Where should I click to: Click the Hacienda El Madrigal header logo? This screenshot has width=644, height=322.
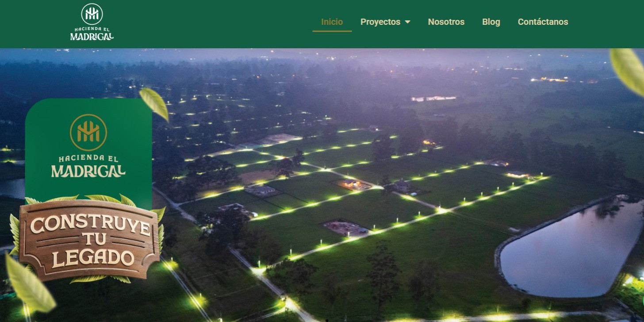click(92, 22)
